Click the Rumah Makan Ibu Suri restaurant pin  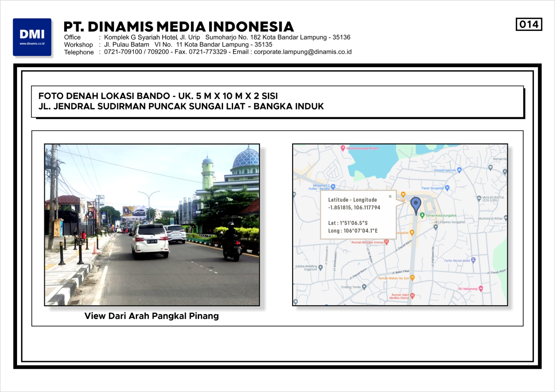(412, 278)
